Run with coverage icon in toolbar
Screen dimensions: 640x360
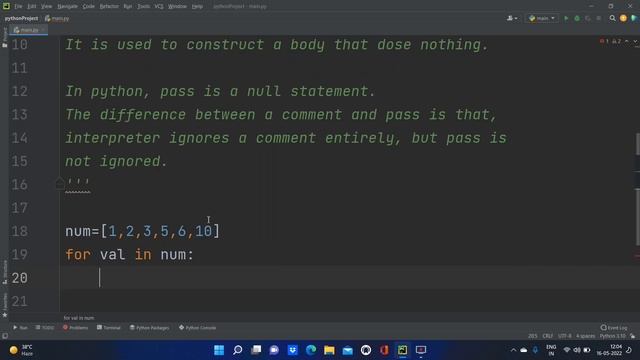[588, 18]
